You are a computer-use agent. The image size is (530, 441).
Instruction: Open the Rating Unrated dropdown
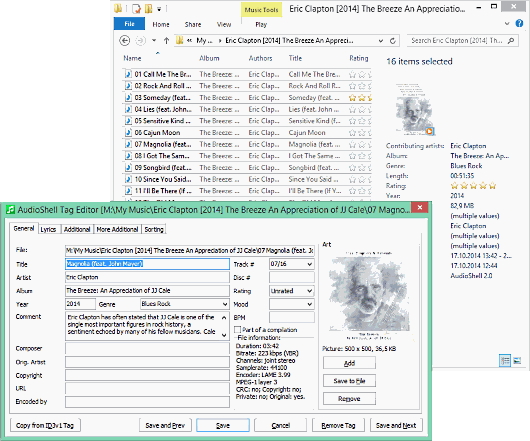pyautogui.click(x=310, y=291)
